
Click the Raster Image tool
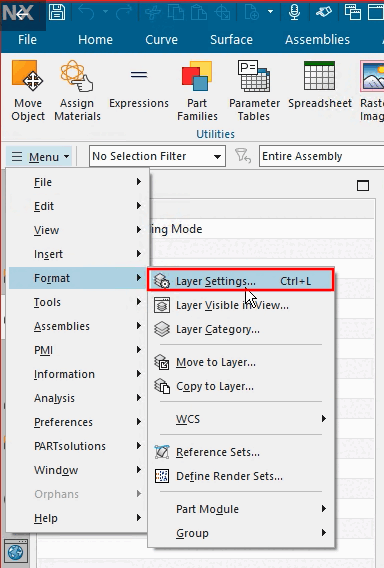[372, 91]
